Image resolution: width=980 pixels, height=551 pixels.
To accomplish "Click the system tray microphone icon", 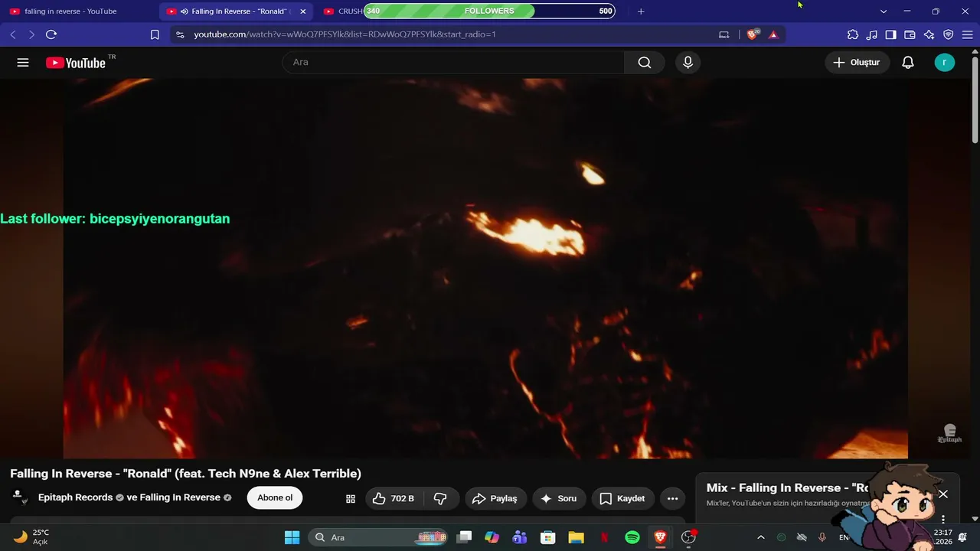I will (822, 537).
